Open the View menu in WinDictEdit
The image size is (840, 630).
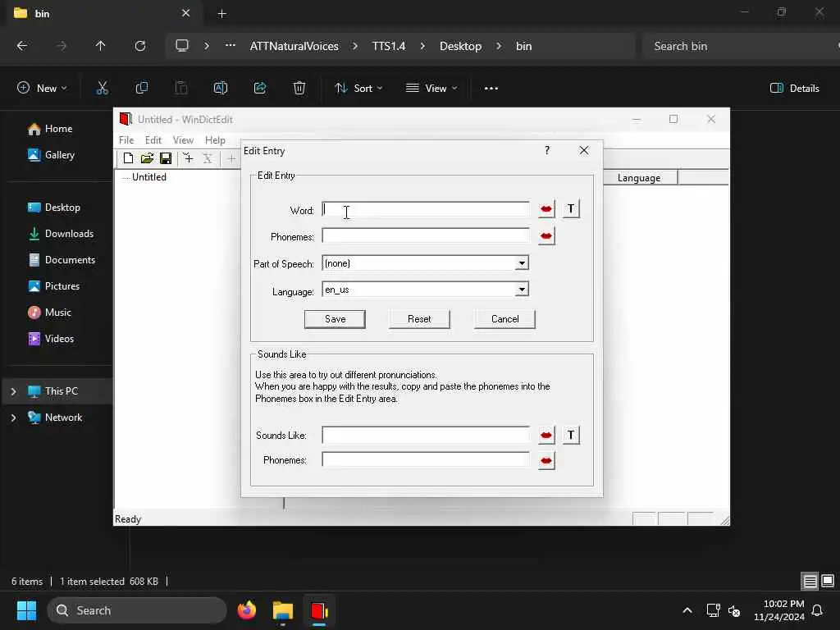(x=183, y=139)
